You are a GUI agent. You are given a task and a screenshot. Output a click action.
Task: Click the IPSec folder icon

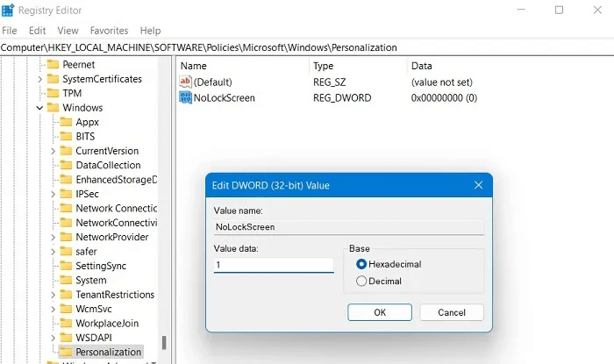(66, 194)
